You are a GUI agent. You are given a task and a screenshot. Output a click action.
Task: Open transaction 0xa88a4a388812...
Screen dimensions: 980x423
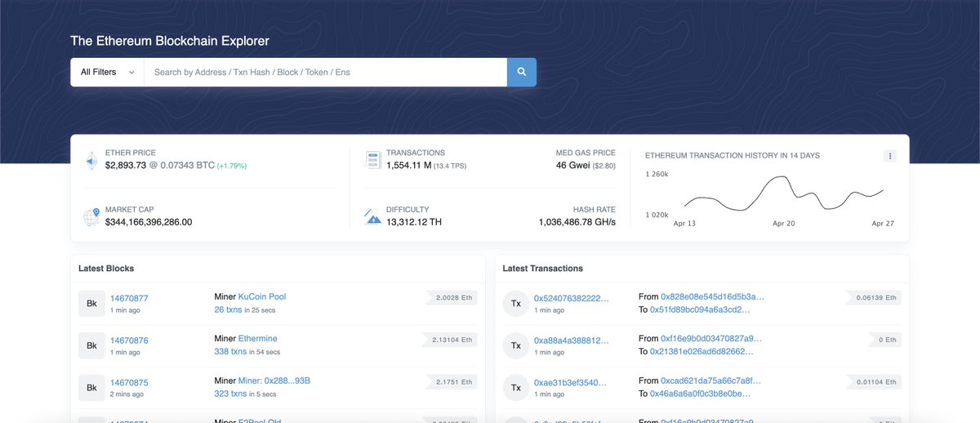[572, 341]
